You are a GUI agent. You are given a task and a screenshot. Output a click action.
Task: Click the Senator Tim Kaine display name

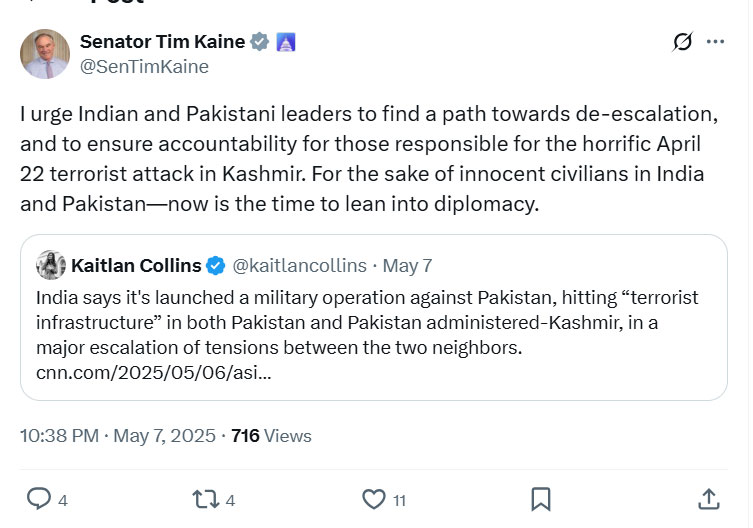click(162, 42)
